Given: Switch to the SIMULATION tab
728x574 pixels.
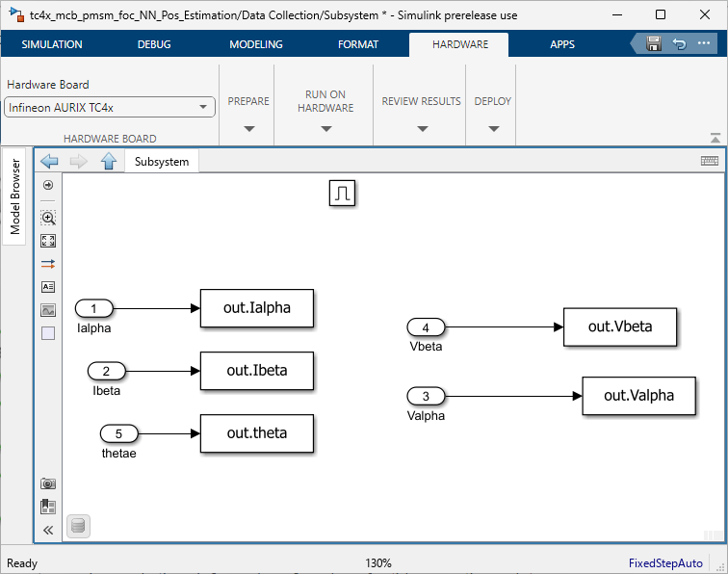Looking at the screenshot, I should pos(52,44).
